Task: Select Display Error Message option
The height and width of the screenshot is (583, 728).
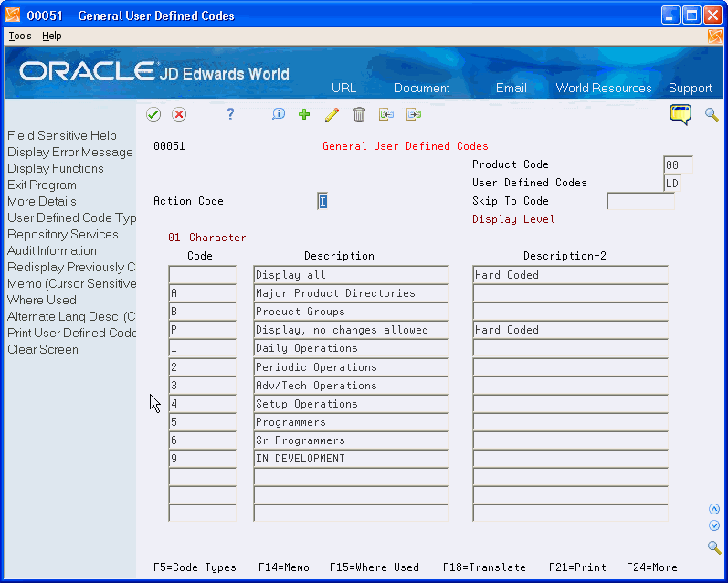Action: tap(70, 153)
